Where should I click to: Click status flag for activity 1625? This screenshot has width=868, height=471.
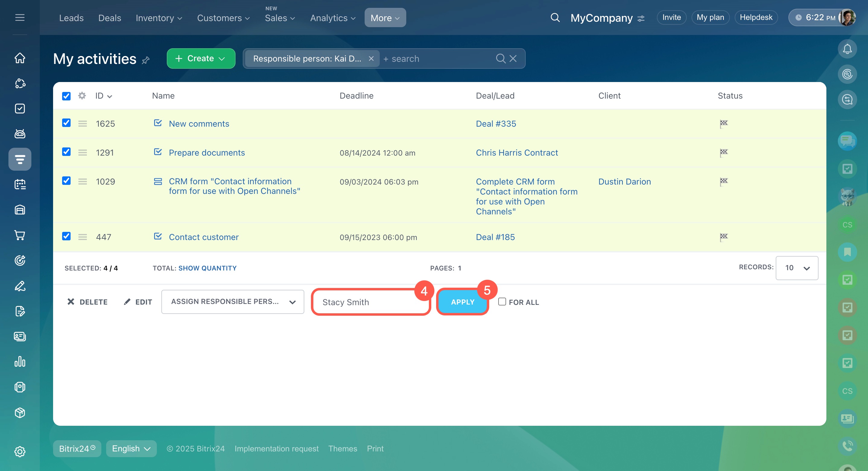pyautogui.click(x=724, y=124)
